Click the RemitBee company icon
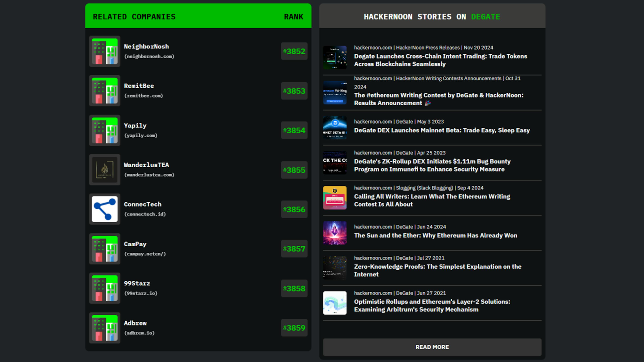The width and height of the screenshot is (644, 362). point(105,91)
